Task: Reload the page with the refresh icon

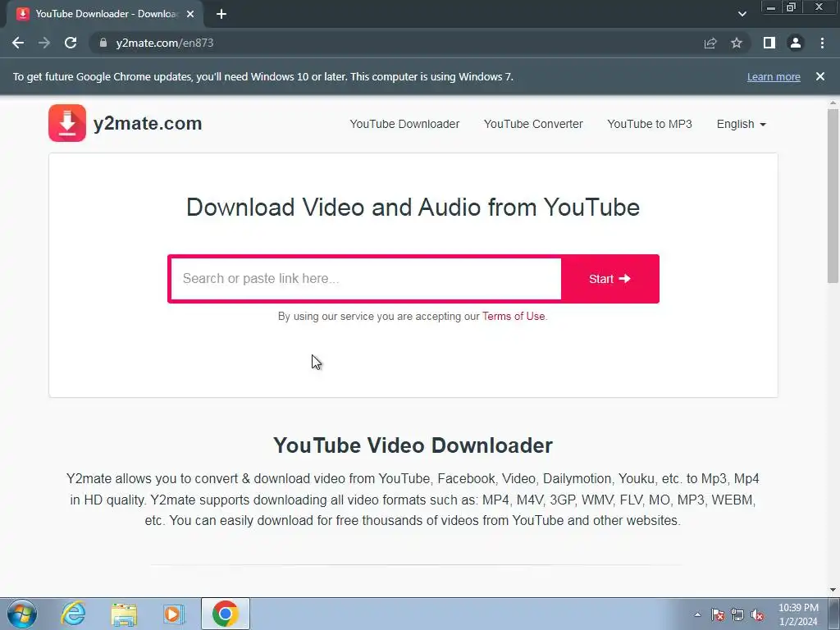Action: 71,43
